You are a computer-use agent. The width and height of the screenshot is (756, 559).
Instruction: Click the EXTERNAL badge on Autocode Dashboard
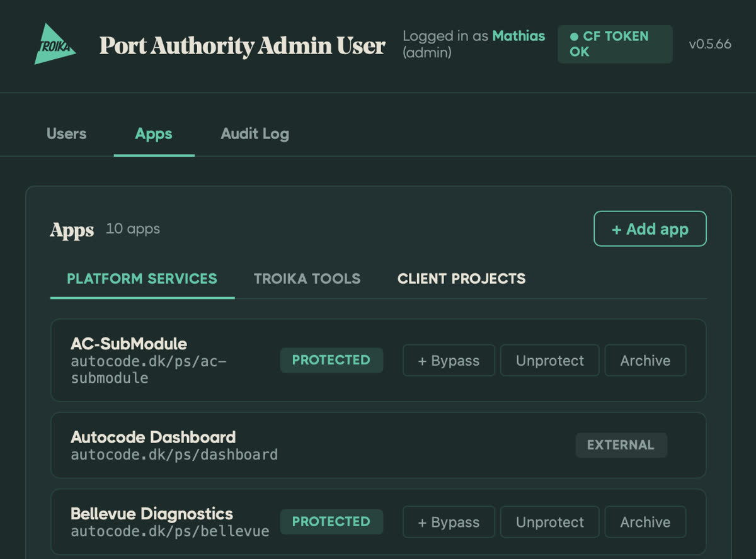point(621,445)
